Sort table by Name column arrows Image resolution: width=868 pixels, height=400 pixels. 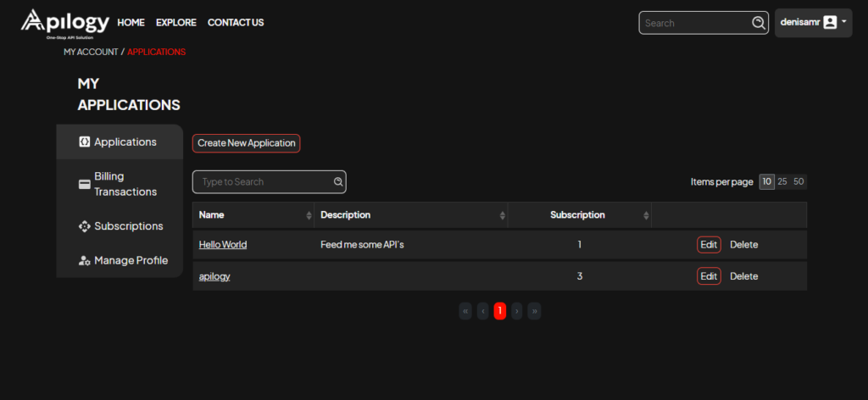coord(309,215)
